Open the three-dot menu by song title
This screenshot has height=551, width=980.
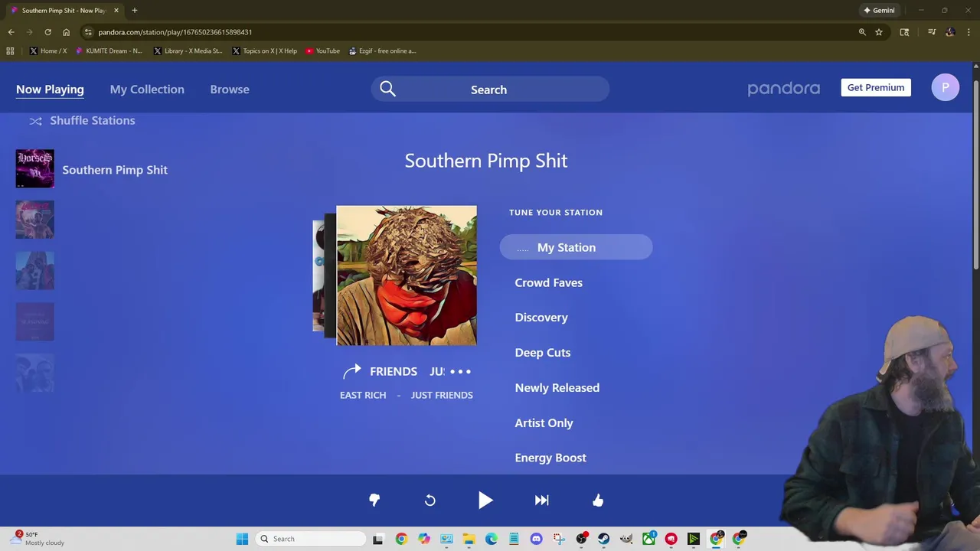pos(460,371)
